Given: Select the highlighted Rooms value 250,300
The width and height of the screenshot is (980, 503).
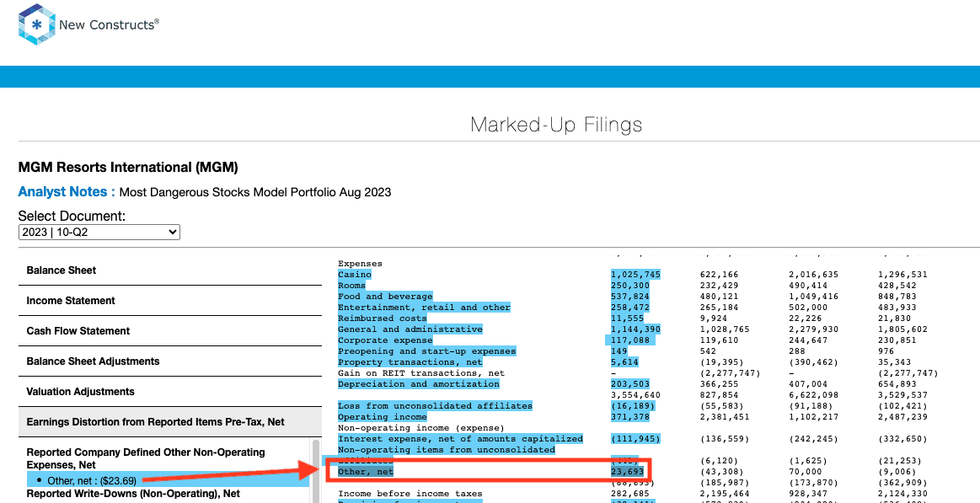Looking at the screenshot, I should coord(629,286).
